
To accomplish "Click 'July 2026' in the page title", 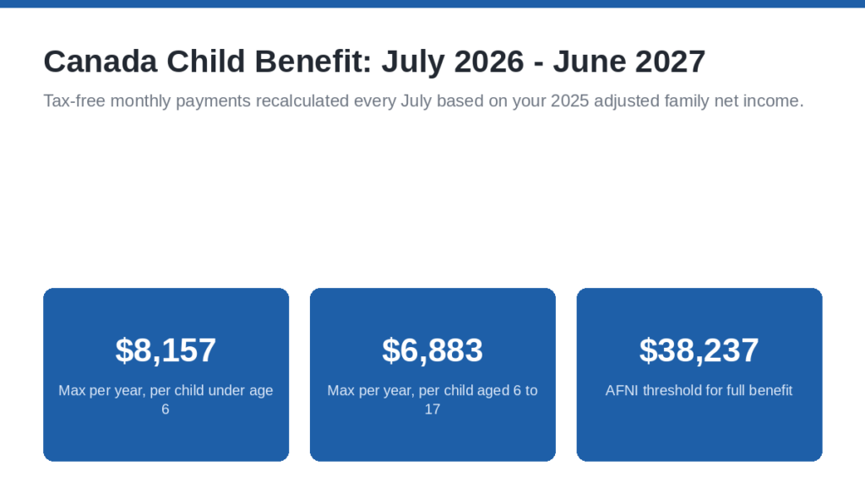I will (x=453, y=62).
